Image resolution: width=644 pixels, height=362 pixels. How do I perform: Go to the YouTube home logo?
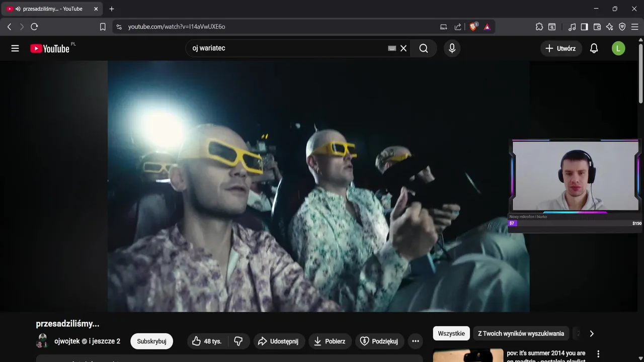click(x=50, y=48)
